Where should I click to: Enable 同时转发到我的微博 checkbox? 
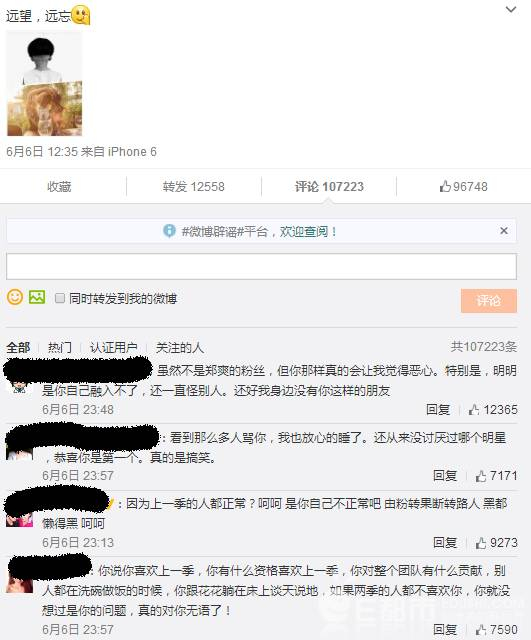[x=60, y=298]
